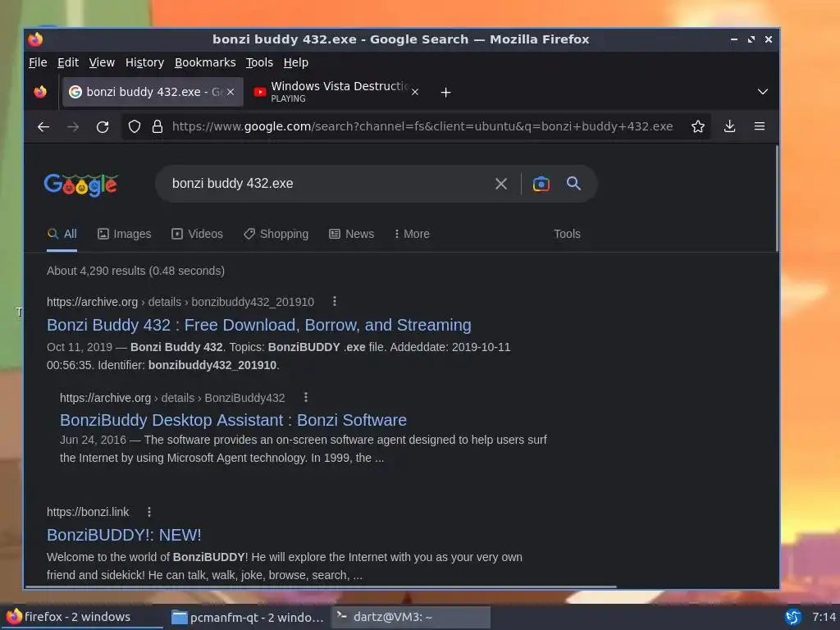
Task: List all tabs dropdown arrow
Action: (762, 92)
